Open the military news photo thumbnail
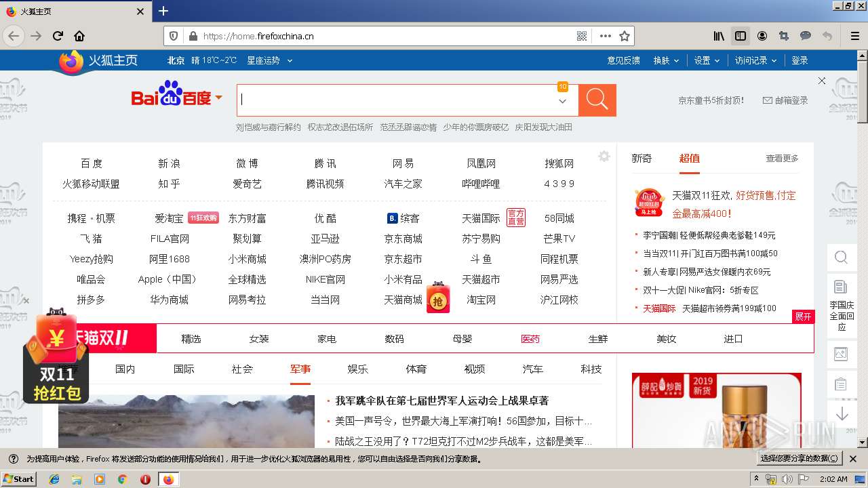The image size is (868, 488). (186, 421)
